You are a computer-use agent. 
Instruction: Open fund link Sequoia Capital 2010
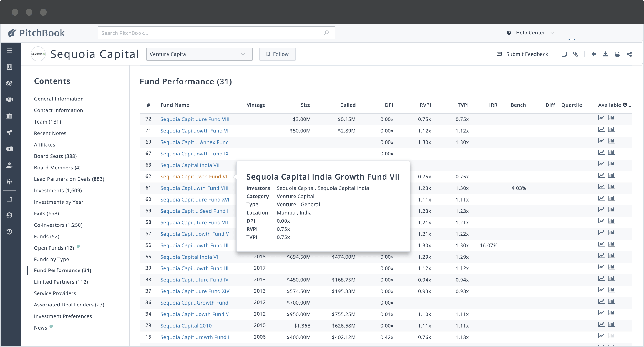click(186, 326)
